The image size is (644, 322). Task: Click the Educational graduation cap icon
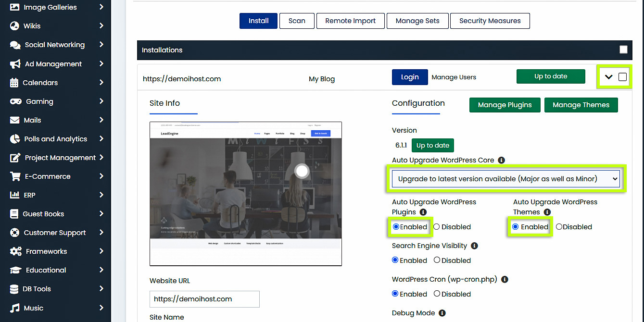point(16,270)
